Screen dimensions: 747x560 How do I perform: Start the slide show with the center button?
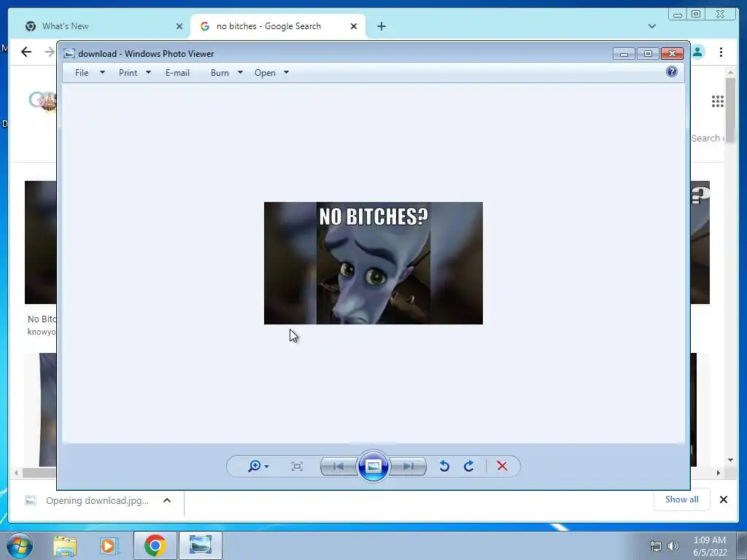pos(373,466)
